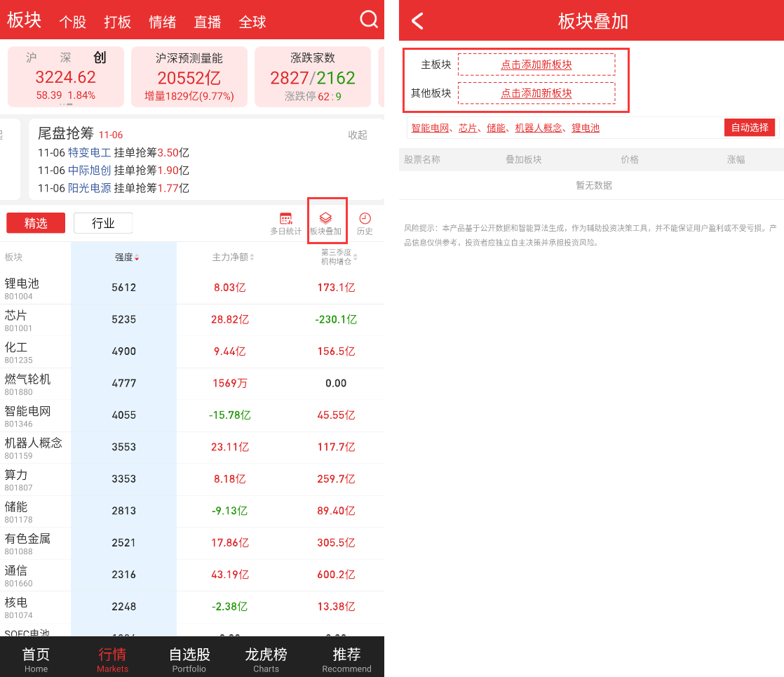Go to 龙虎榜 Charts bottom tab
This screenshot has width=784, height=677.
point(266,659)
